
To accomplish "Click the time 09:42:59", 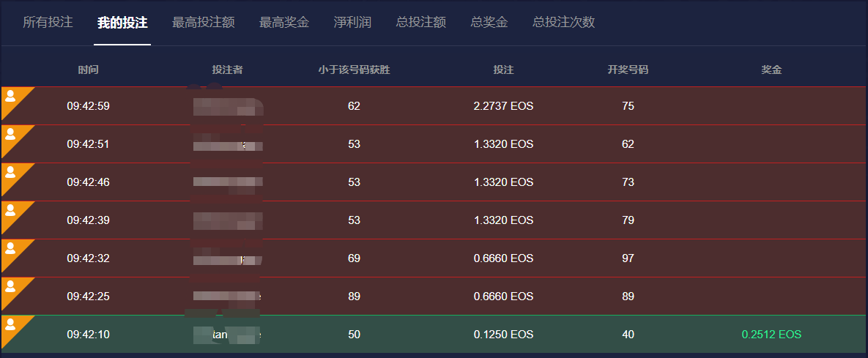I will [88, 106].
